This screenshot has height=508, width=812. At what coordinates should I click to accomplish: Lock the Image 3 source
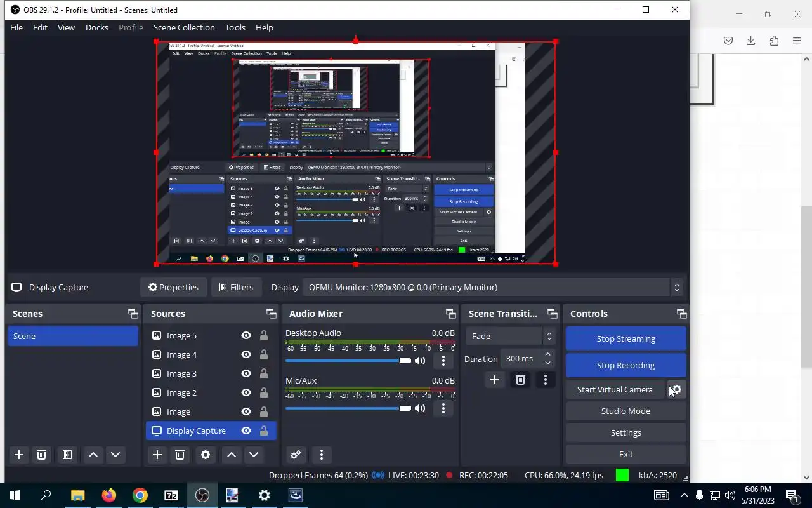264,373
